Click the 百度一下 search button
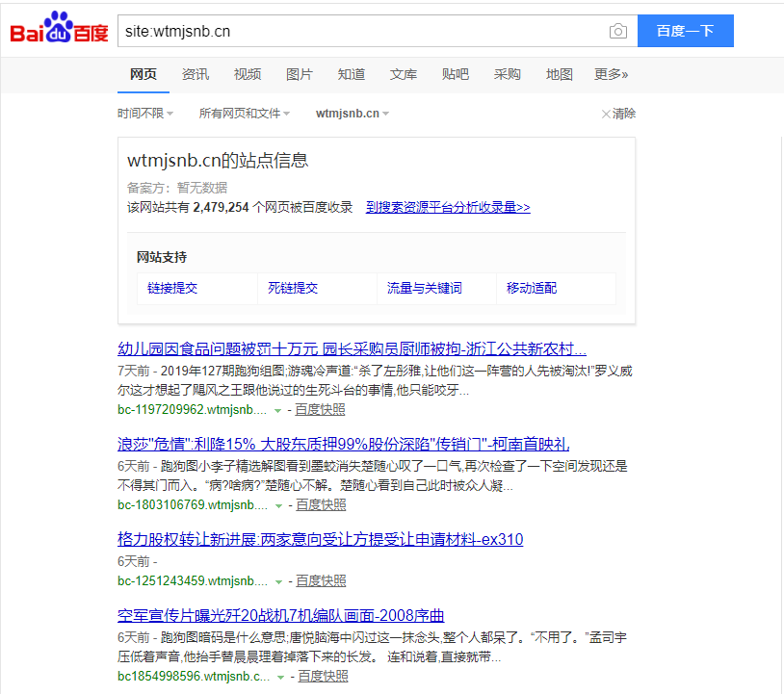 [x=686, y=31]
